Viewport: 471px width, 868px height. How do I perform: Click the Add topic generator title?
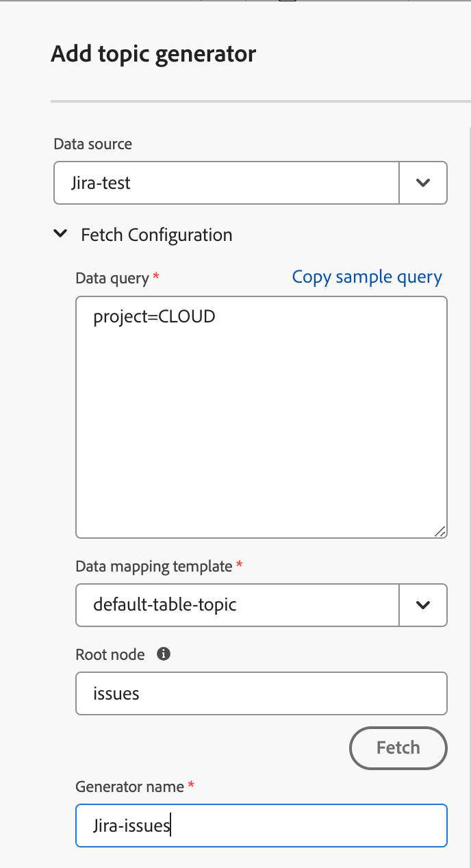tap(153, 53)
